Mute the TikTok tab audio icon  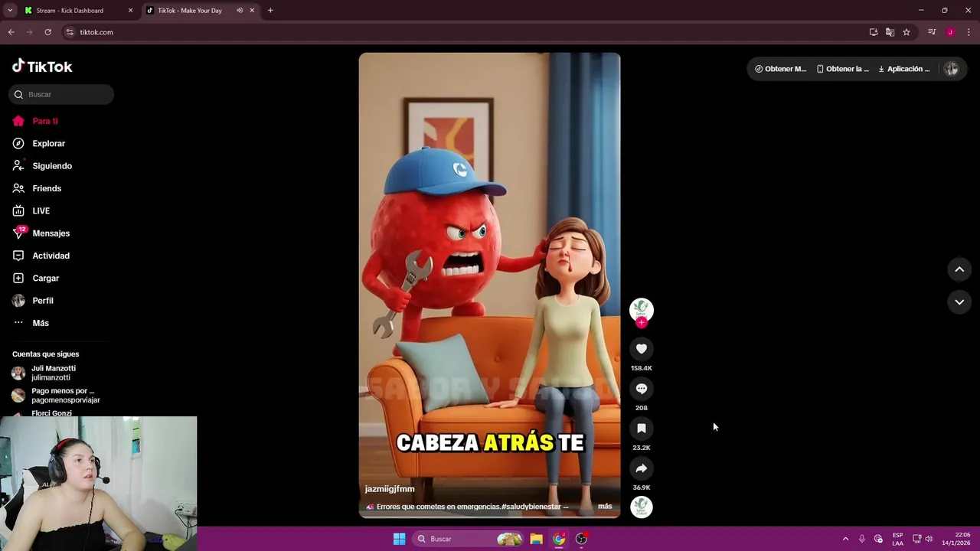(240, 11)
